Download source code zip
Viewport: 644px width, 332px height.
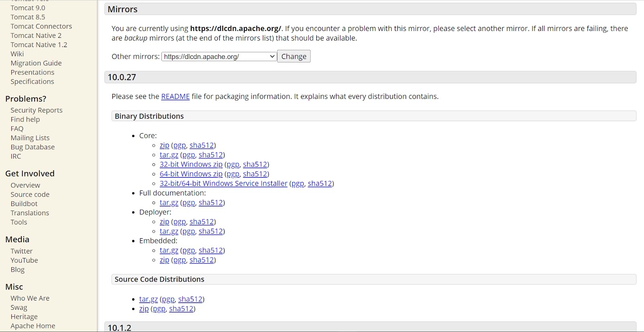coord(144,309)
